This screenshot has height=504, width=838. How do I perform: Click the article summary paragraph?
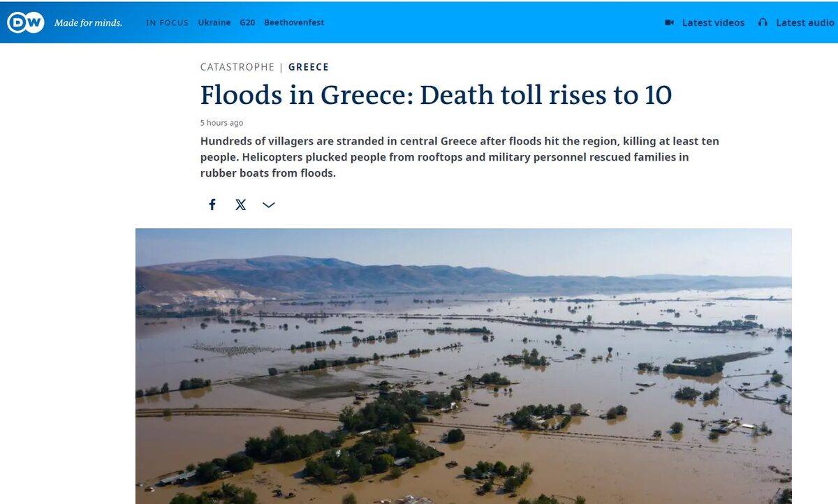[460, 157]
